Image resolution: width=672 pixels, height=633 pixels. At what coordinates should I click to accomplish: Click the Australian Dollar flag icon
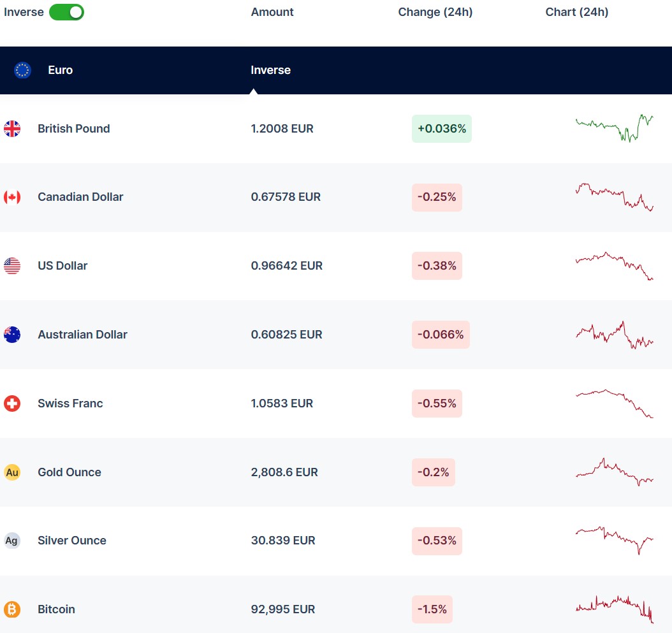tap(12, 335)
